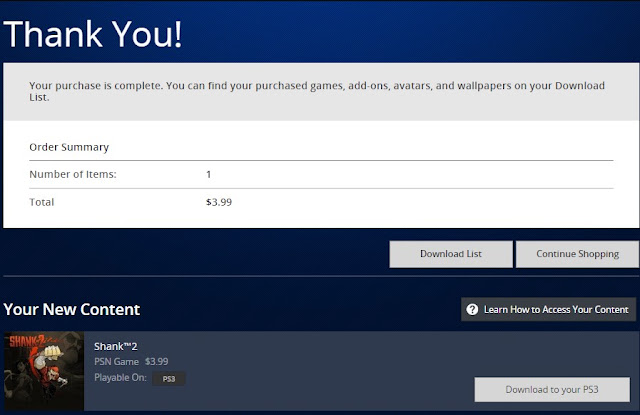Image resolution: width=640 pixels, height=415 pixels.
Task: Open the Download List button
Action: click(x=451, y=254)
